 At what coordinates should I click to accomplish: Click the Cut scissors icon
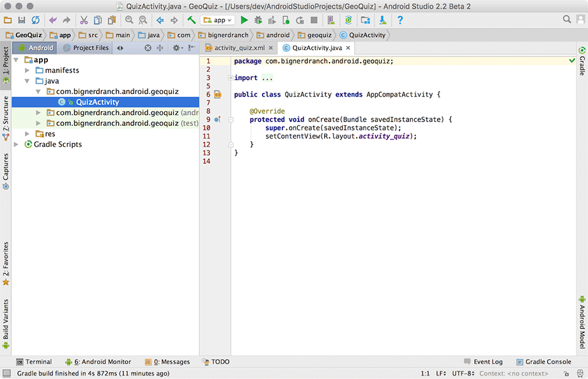[84, 20]
